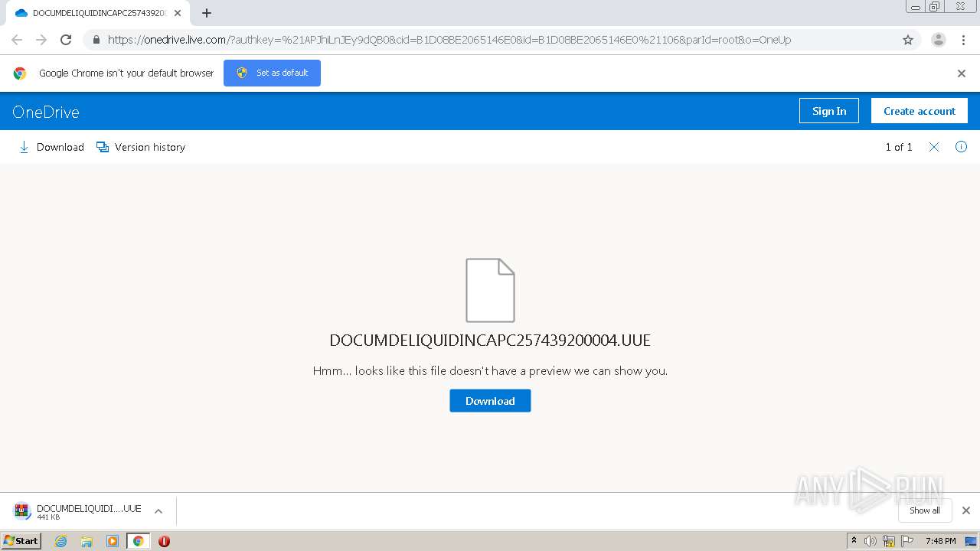980x551 pixels.
Task: Click the OneDrive logo text
Action: point(46,112)
